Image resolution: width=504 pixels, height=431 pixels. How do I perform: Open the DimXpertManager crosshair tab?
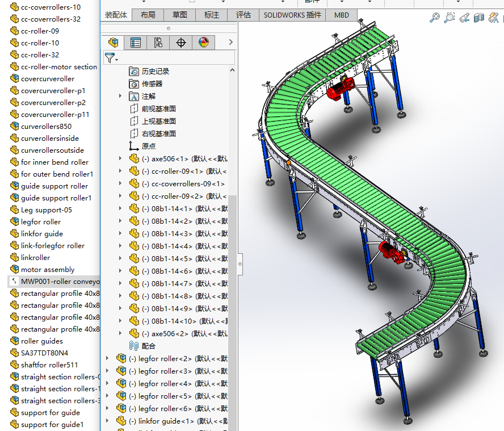[x=181, y=42]
